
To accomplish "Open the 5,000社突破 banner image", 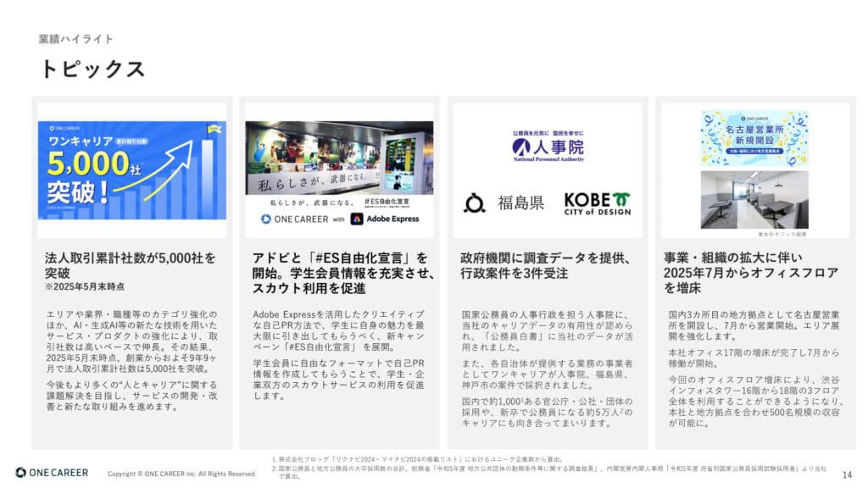I will tap(131, 169).
